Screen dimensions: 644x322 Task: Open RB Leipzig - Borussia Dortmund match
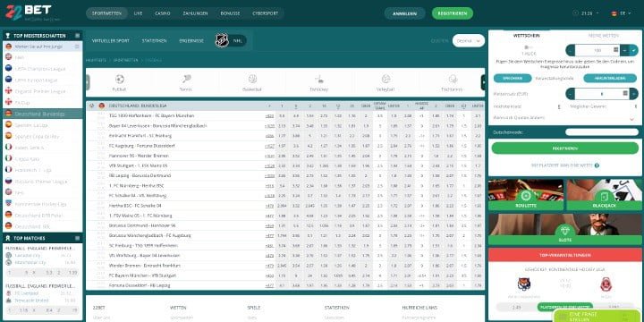(x=140, y=176)
